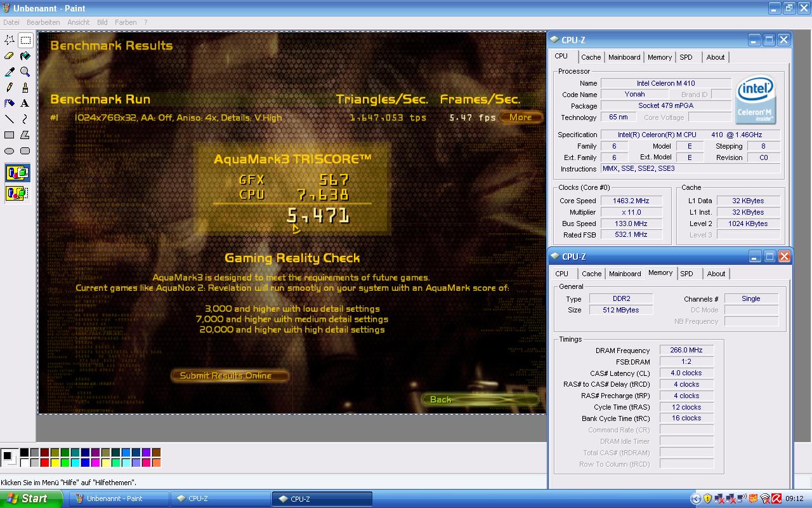Image resolution: width=812 pixels, height=508 pixels.
Task: Enable transparent selection mode option
Action: [x=17, y=193]
